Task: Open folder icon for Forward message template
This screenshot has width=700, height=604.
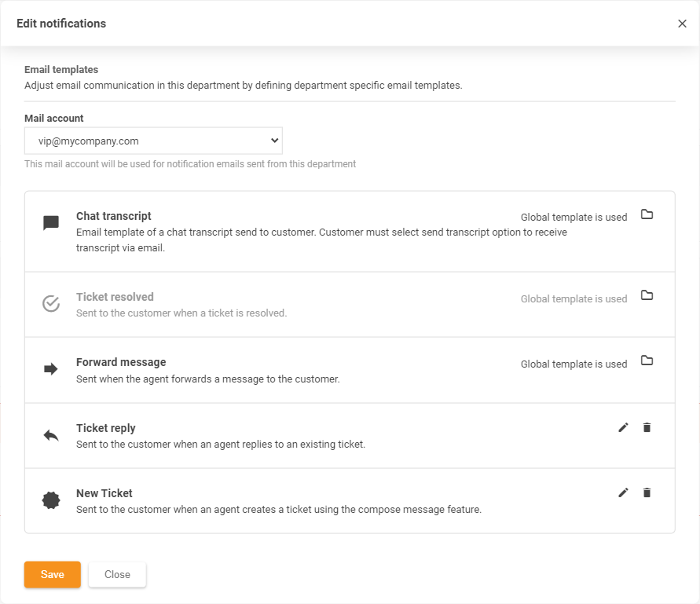Action: (x=647, y=361)
